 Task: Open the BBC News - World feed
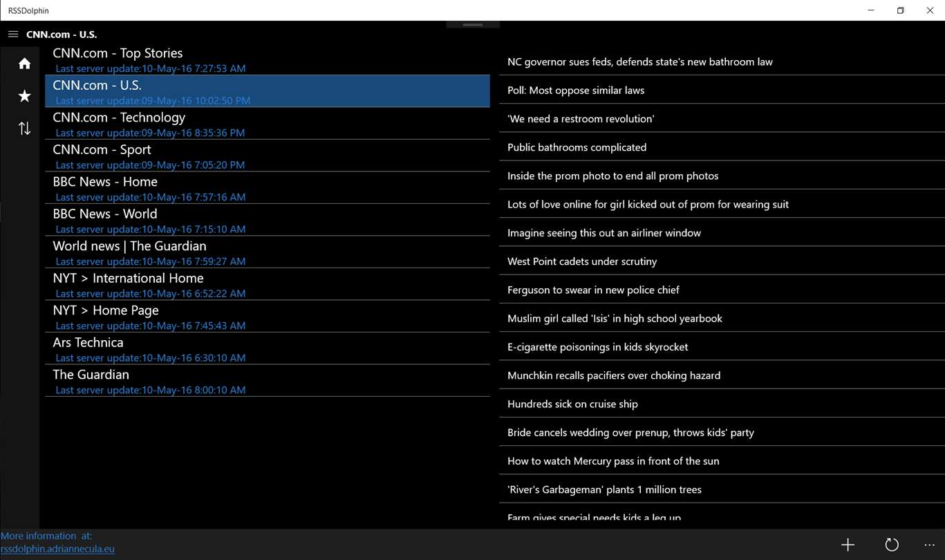point(268,220)
